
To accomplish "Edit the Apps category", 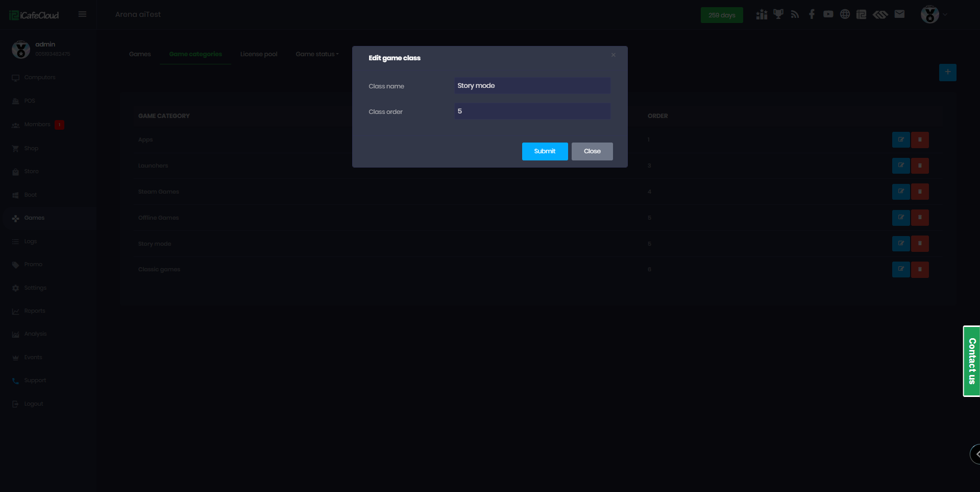I will 901,140.
